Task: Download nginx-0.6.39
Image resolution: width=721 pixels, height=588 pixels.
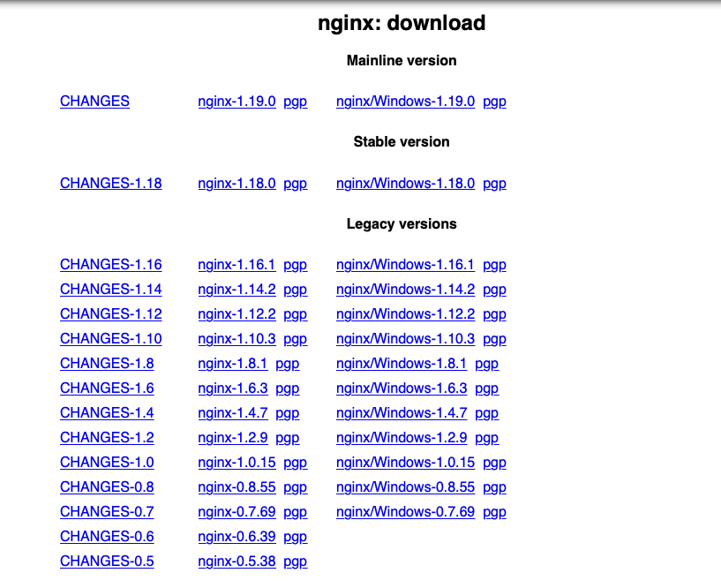Action: point(237,537)
